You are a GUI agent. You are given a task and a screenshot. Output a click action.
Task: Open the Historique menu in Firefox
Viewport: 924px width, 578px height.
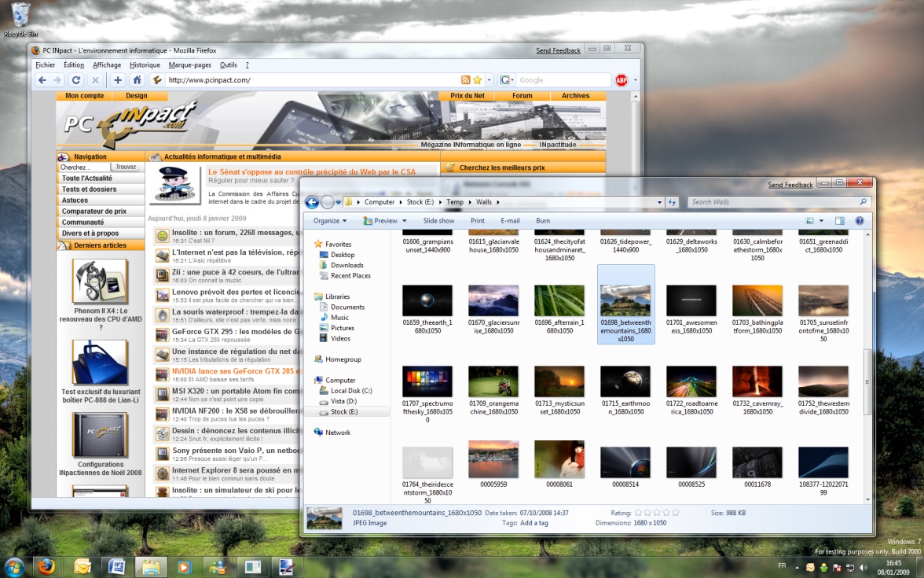coord(145,64)
